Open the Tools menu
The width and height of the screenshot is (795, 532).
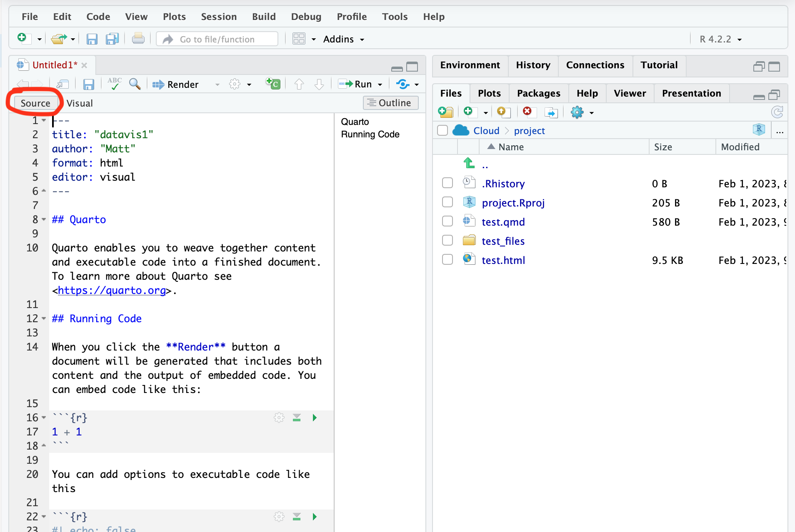395,17
